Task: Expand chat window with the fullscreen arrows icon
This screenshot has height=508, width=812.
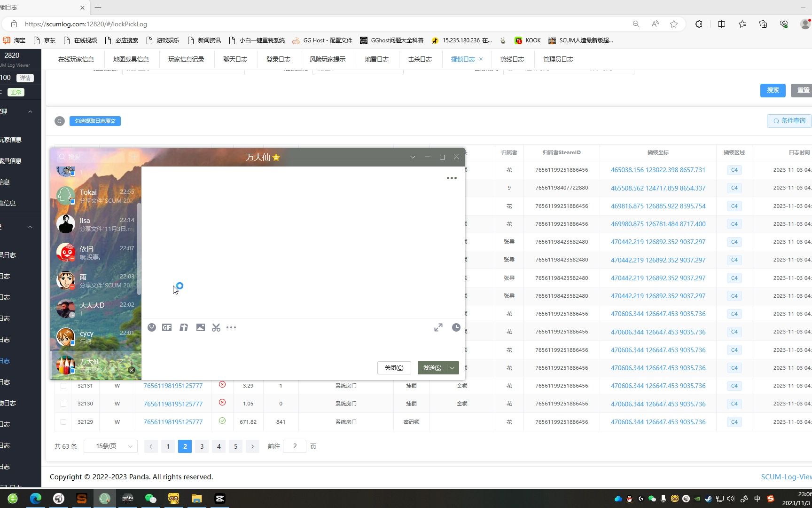Action: [438, 327]
